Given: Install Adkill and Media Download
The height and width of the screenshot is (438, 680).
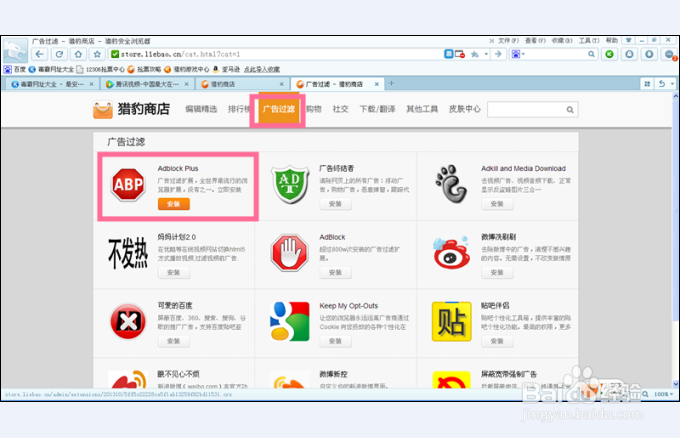Looking at the screenshot, I should [497, 204].
